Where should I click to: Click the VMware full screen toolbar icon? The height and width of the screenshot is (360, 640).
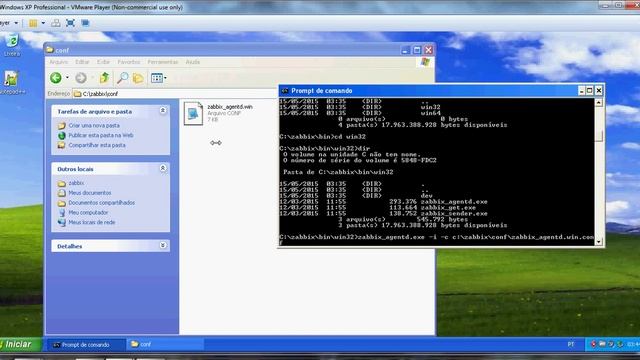[x=70, y=23]
